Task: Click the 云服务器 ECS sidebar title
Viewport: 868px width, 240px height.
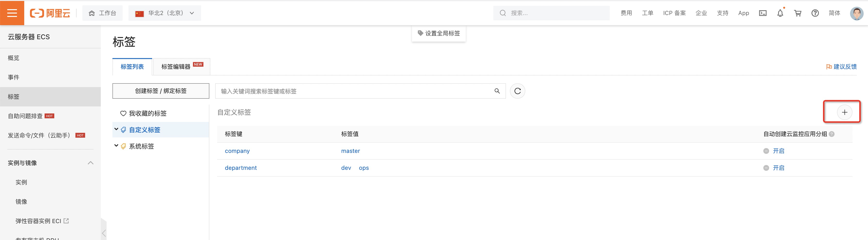Action: pos(29,37)
